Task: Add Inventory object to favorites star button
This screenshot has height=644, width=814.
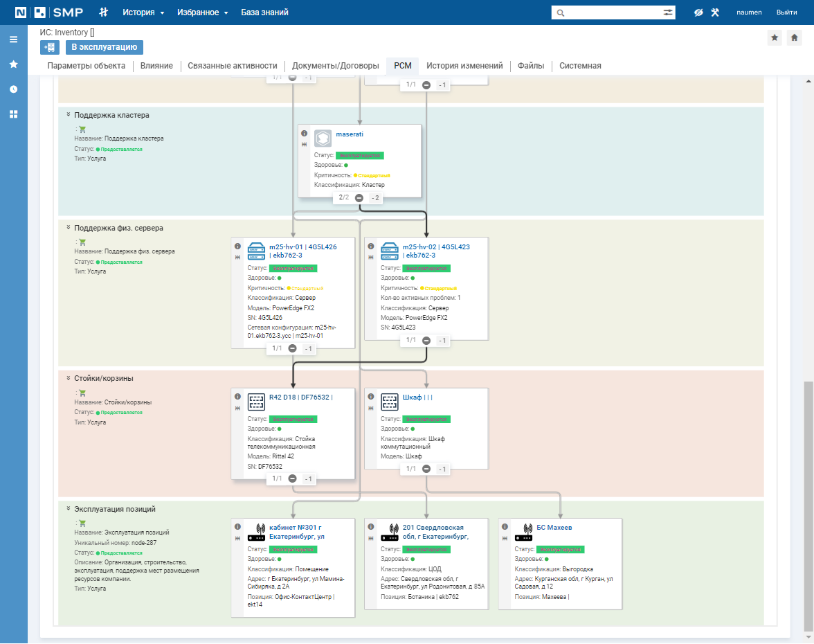Action: (x=775, y=38)
